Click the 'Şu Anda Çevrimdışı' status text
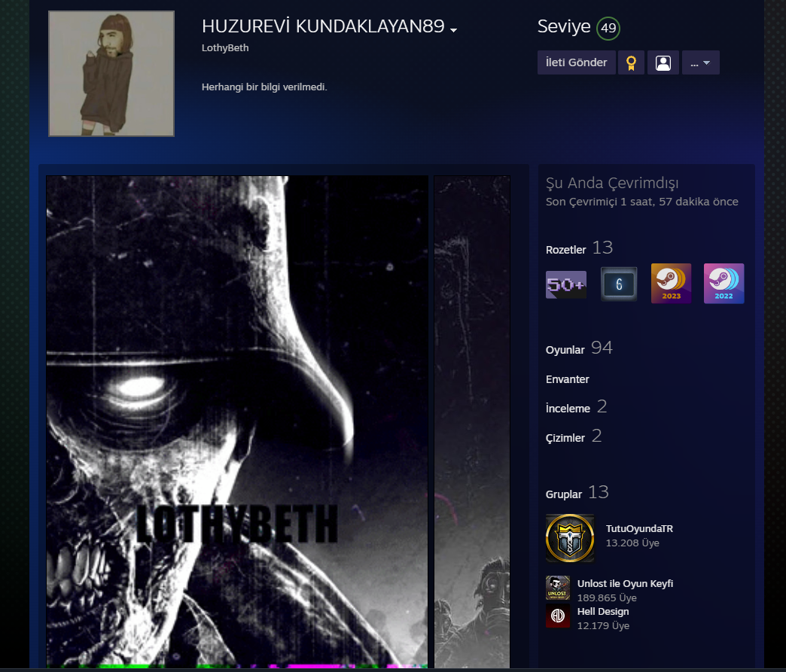Viewport: 786px width, 672px height. (612, 184)
